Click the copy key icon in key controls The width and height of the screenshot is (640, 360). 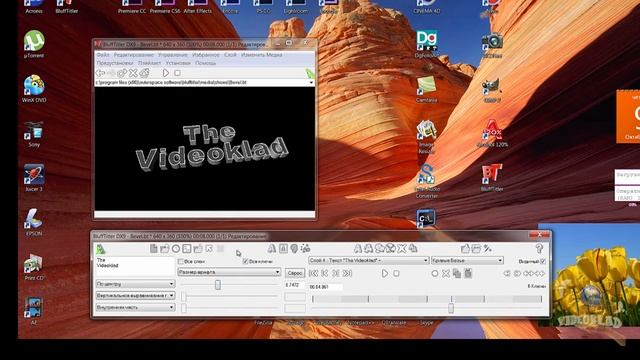(457, 273)
